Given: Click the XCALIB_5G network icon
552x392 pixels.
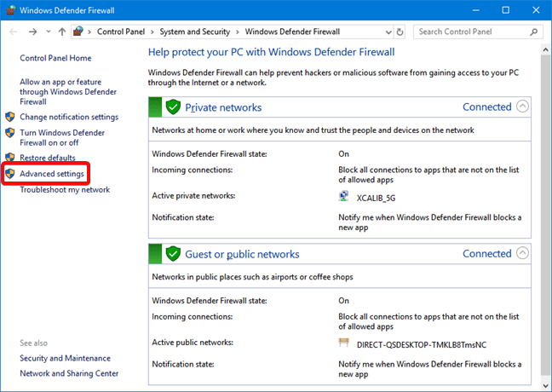Looking at the screenshot, I should tap(343, 196).
